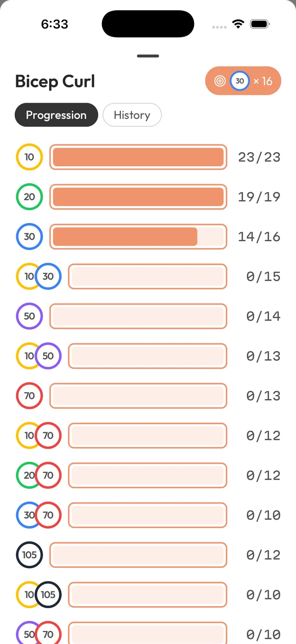
Task: Tap the 20+70 weight combination badges
Action: pos(39,475)
